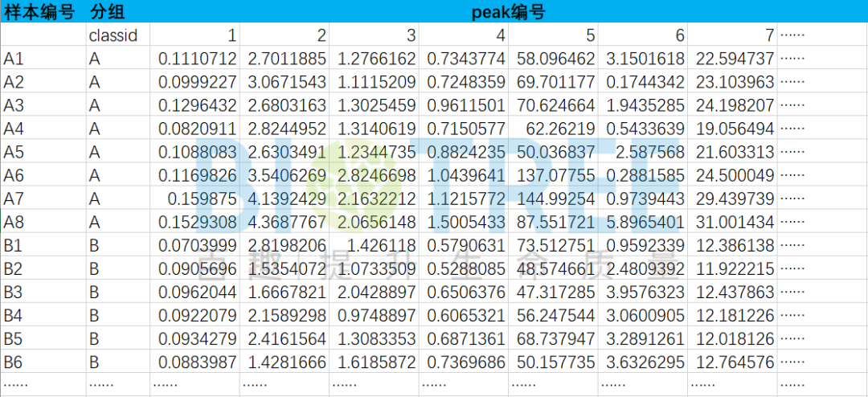
Task: Select the 分组 header cell
Action: tap(108, 12)
